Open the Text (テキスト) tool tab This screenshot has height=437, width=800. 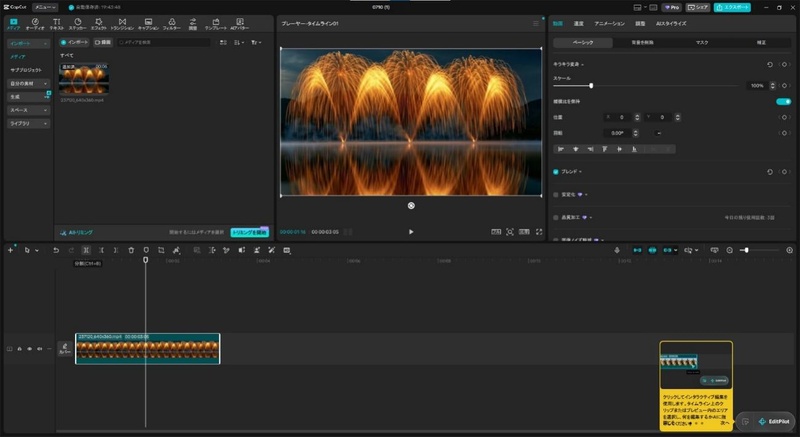[x=57, y=24]
